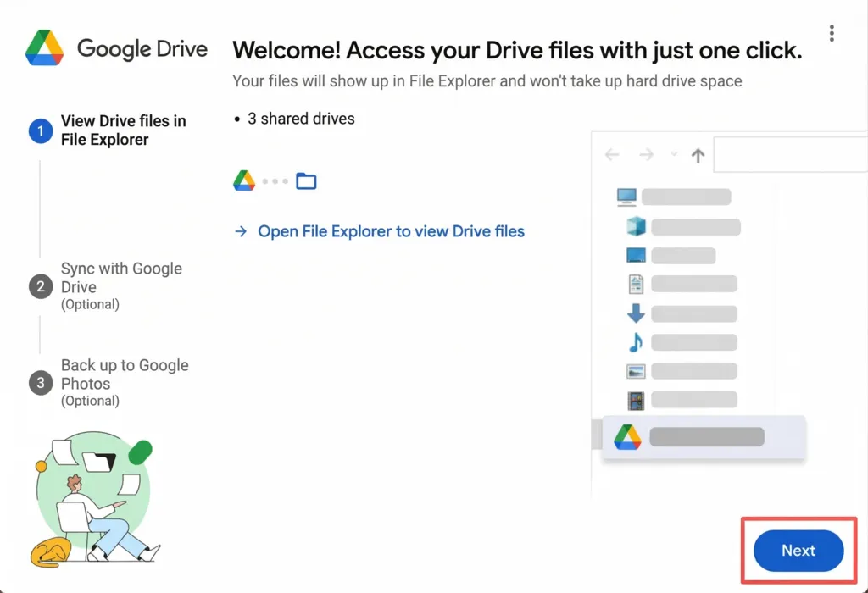This screenshot has height=593, width=868.
Task: Go to step 2 Sync with Google Drive
Action: [x=121, y=278]
